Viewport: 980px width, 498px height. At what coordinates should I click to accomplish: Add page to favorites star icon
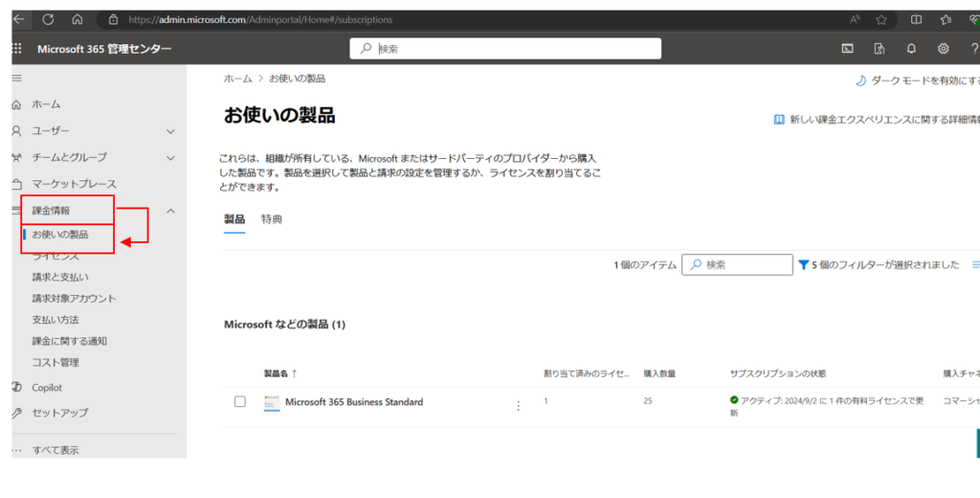coord(881,19)
